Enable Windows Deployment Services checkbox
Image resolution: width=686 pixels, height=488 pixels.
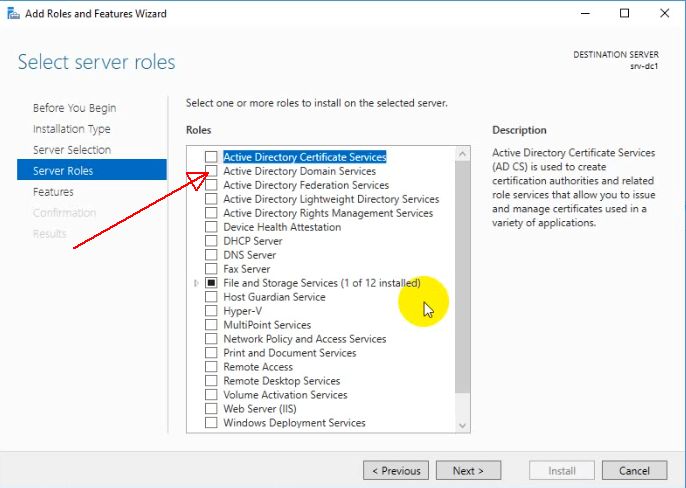(211, 423)
